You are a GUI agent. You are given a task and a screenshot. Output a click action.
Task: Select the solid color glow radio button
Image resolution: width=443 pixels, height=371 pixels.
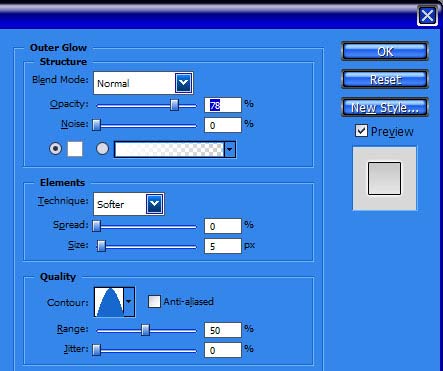coord(55,148)
